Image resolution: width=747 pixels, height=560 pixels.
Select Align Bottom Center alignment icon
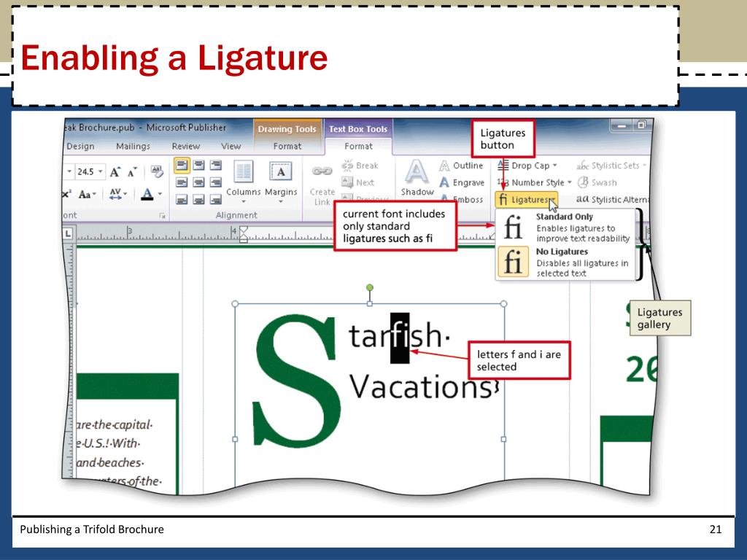(x=198, y=200)
